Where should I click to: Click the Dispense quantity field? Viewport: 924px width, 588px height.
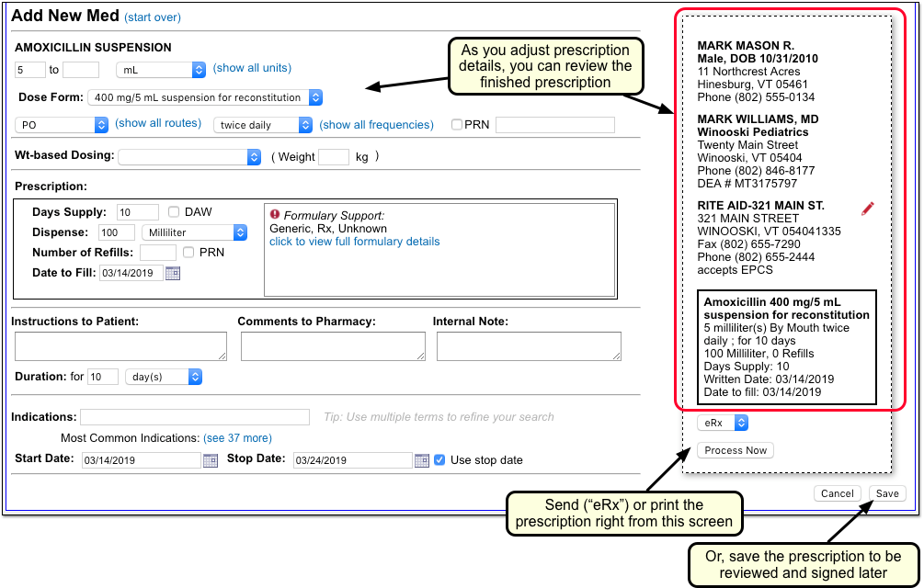pyautogui.click(x=117, y=232)
